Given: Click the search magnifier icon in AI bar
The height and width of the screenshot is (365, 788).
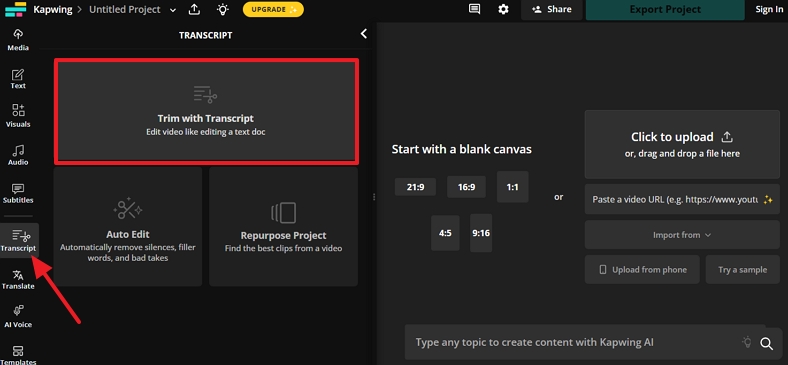Looking at the screenshot, I should (x=766, y=343).
